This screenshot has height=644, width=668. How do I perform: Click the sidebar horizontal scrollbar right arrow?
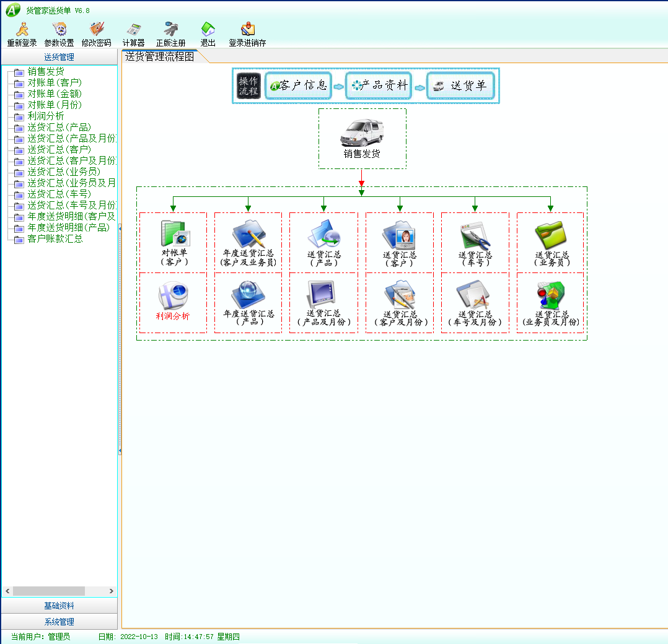(112, 591)
